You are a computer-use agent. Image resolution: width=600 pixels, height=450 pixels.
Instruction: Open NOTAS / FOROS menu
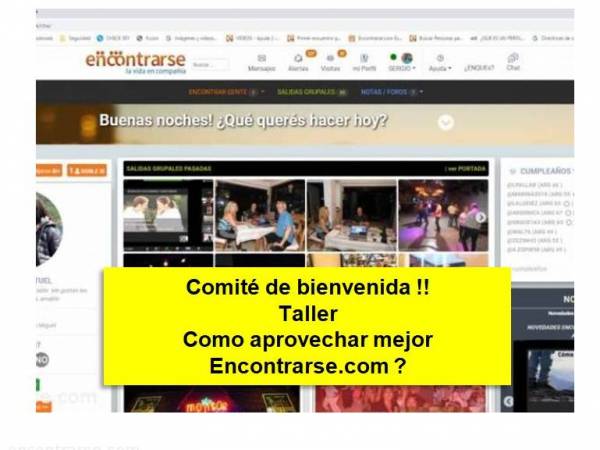click(x=392, y=92)
